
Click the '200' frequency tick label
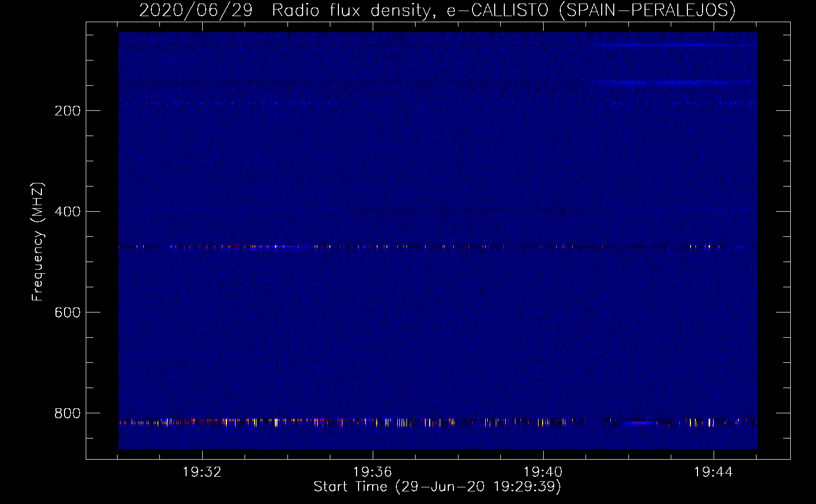click(x=68, y=111)
